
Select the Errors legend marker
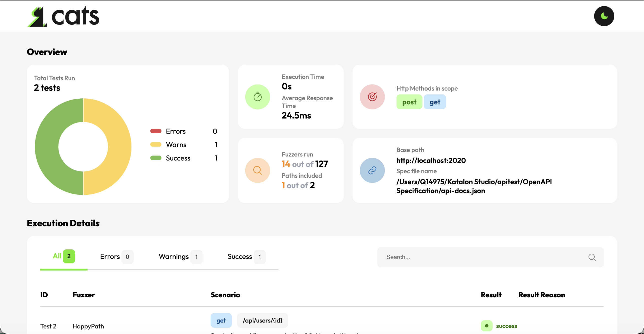pyautogui.click(x=156, y=131)
